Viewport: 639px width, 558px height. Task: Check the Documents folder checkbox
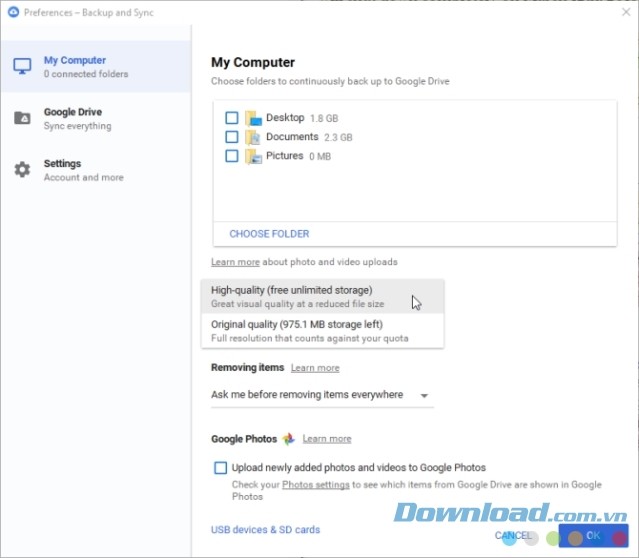point(232,137)
